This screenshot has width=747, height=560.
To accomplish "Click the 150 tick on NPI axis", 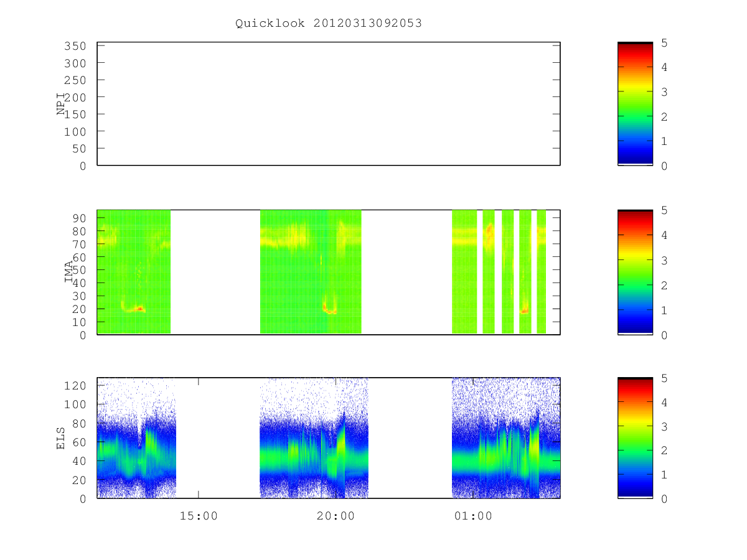I will 75,114.
